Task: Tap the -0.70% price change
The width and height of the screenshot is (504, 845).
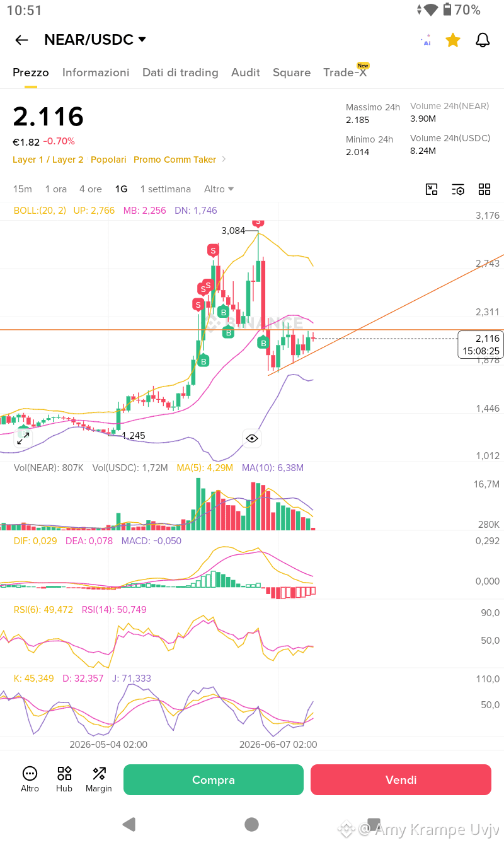Action: coord(59,141)
